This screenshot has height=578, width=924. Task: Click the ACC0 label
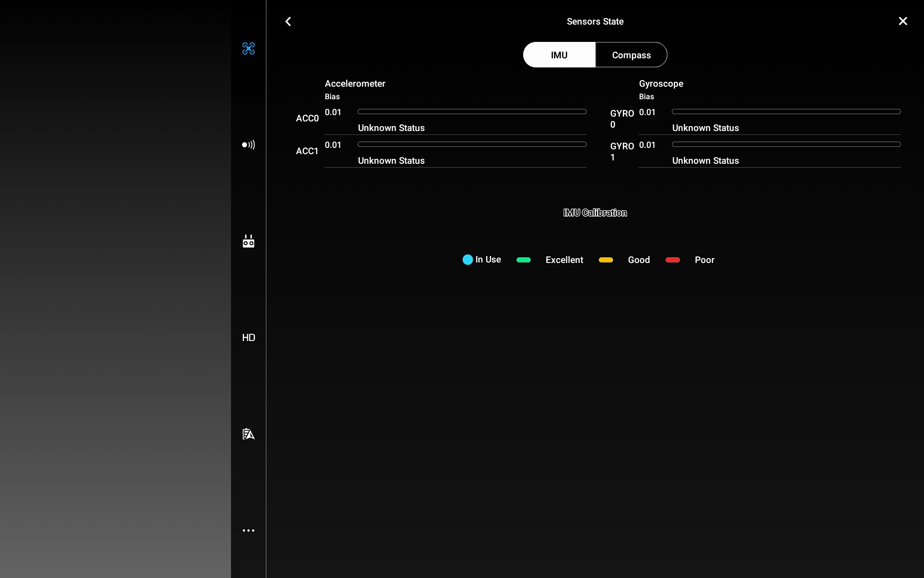click(308, 118)
